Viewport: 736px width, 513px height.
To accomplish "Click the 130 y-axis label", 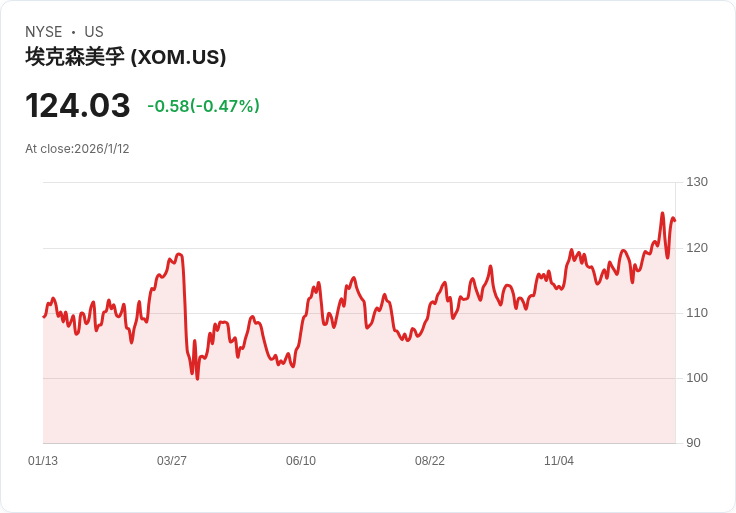I will tap(697, 182).
